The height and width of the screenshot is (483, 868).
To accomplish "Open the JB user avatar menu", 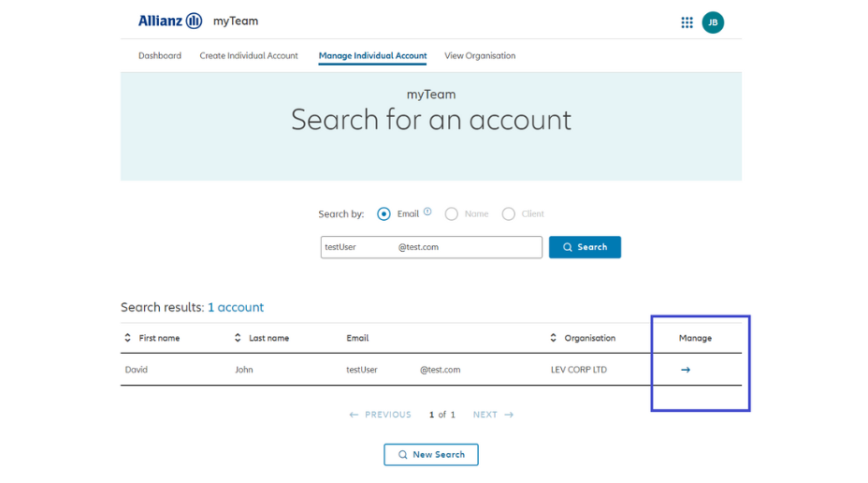I will 713,22.
